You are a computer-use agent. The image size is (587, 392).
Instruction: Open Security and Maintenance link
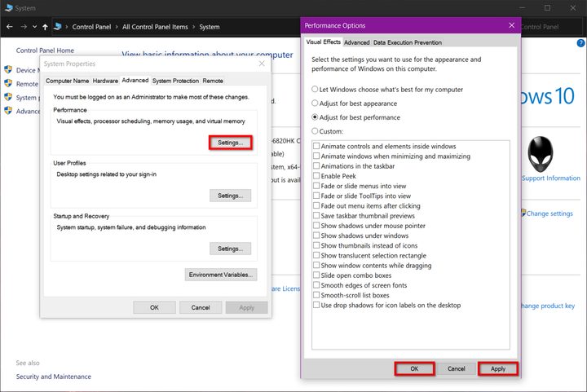coord(54,377)
